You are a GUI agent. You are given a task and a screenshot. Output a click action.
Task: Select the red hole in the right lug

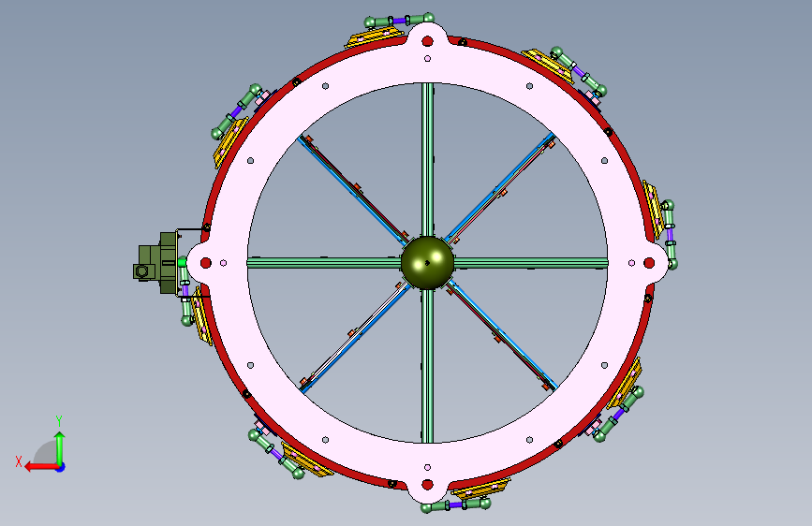649,263
